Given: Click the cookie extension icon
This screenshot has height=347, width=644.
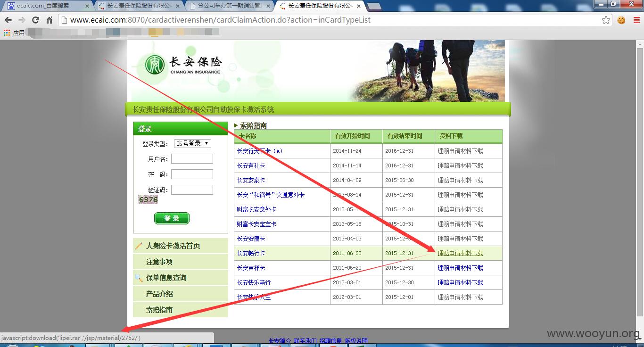Looking at the screenshot, I should click(621, 20).
